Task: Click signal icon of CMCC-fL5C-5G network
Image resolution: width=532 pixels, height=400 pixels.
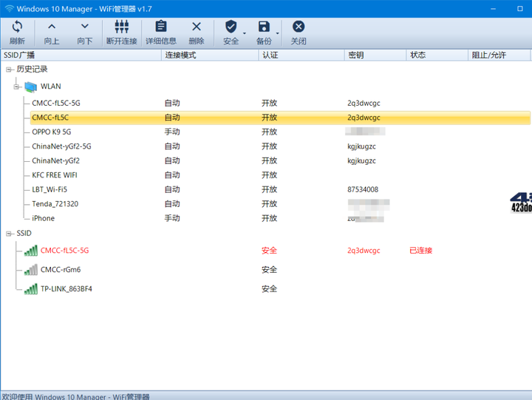Action: point(31,251)
